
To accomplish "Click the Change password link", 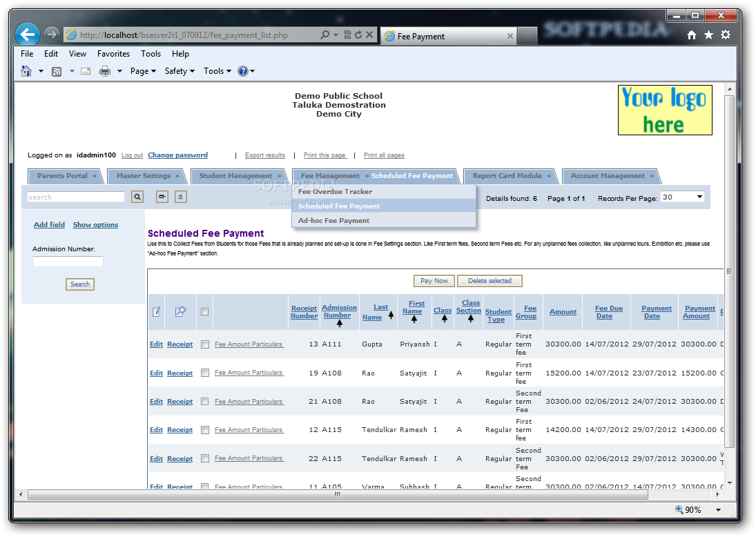I will [177, 155].
